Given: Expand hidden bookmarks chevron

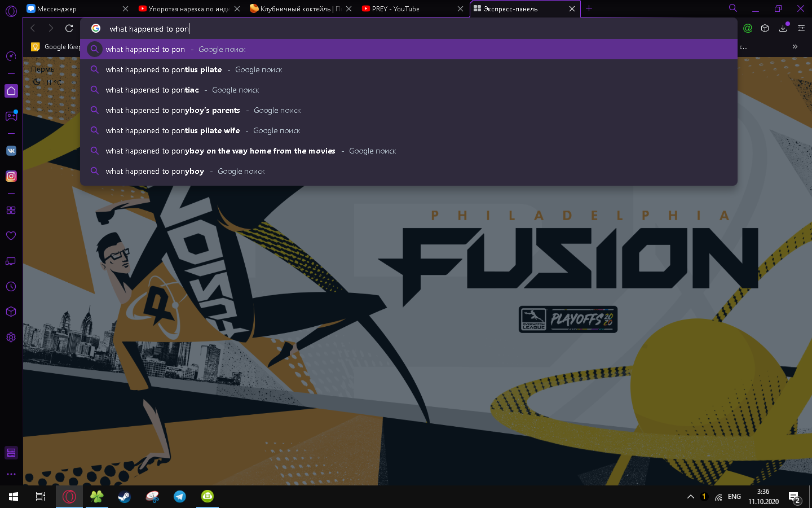Looking at the screenshot, I should (x=795, y=47).
